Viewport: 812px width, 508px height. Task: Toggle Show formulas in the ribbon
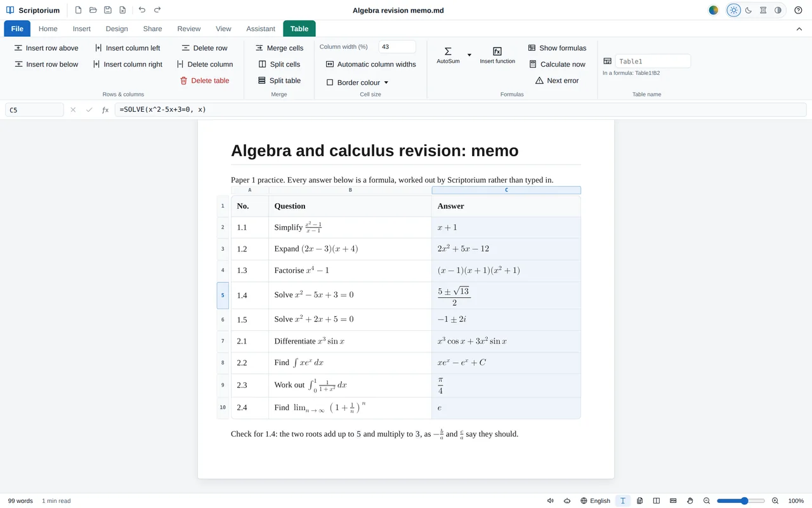tap(557, 48)
